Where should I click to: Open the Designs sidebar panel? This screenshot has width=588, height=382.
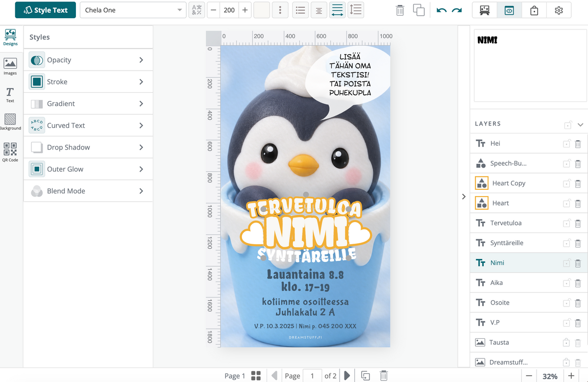[10, 37]
